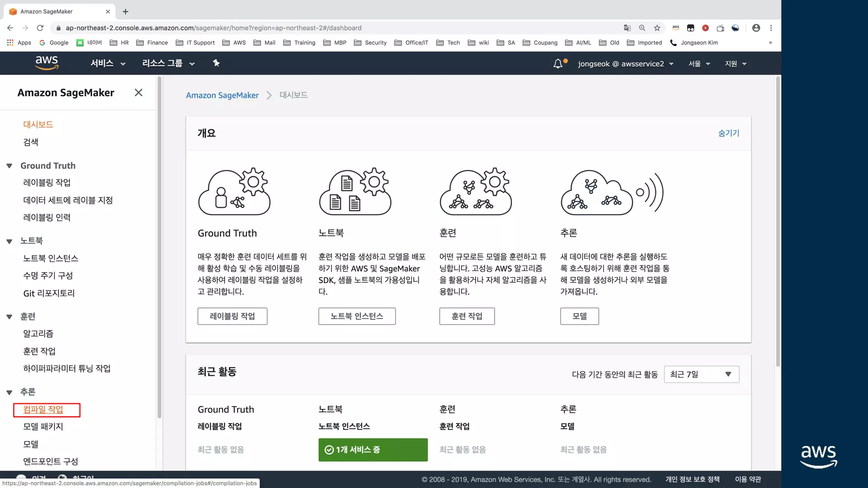This screenshot has height=488, width=868.
Task: Click the AWS logo home icon
Action: (x=47, y=63)
